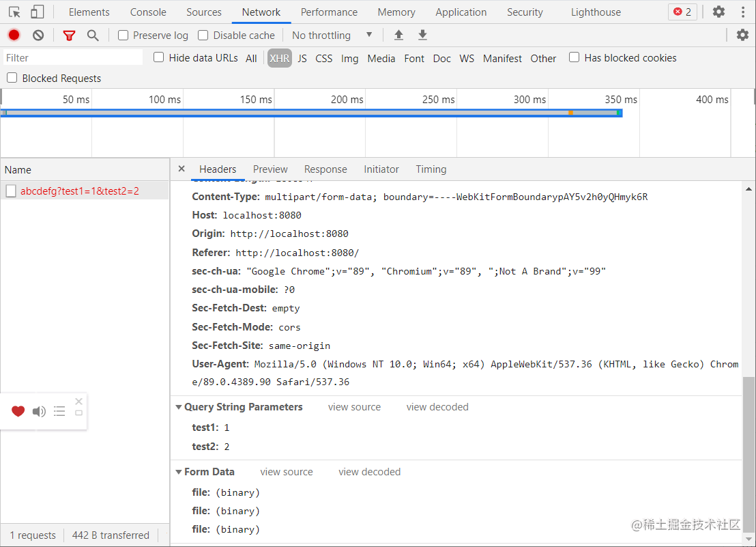Check Has blocked cookies

(x=575, y=57)
